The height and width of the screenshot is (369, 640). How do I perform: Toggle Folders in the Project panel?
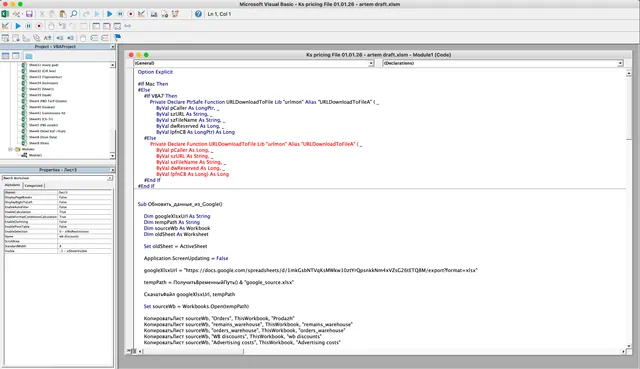(29, 56)
